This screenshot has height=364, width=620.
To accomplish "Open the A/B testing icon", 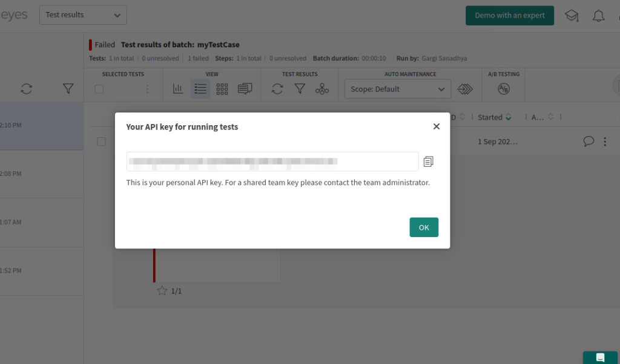I will [x=503, y=89].
